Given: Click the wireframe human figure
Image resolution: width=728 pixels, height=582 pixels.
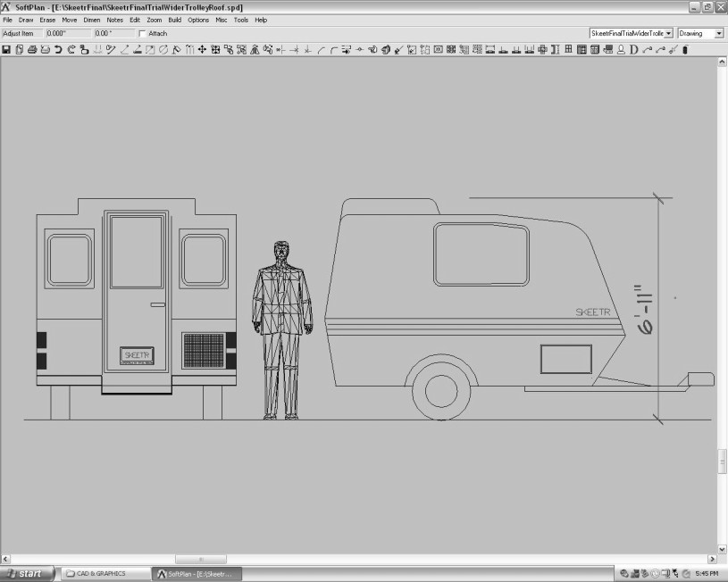Looking at the screenshot, I should [282, 330].
